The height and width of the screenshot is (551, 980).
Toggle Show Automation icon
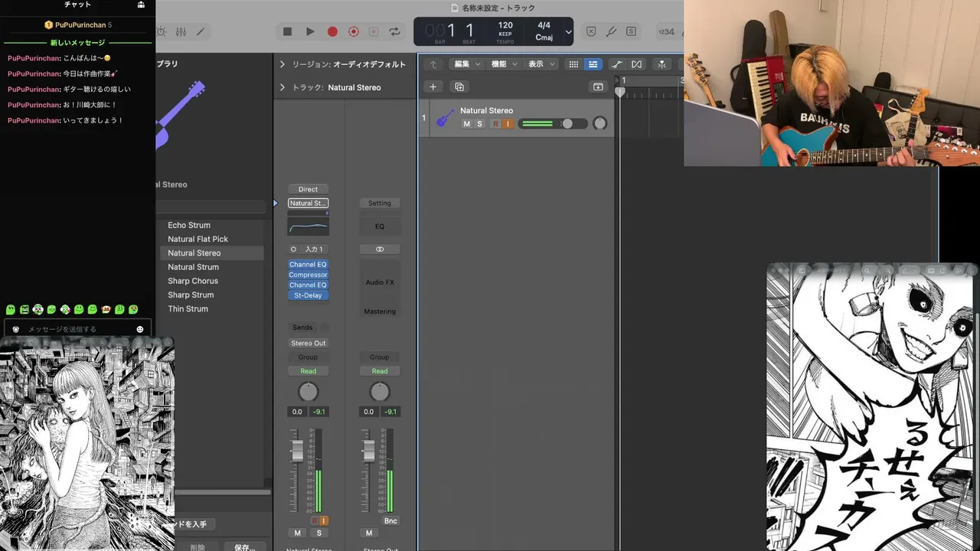pyautogui.click(x=617, y=64)
